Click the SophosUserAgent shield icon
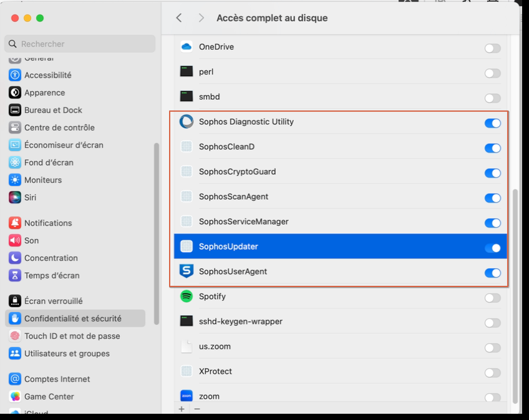The height and width of the screenshot is (420, 529). pyautogui.click(x=187, y=271)
